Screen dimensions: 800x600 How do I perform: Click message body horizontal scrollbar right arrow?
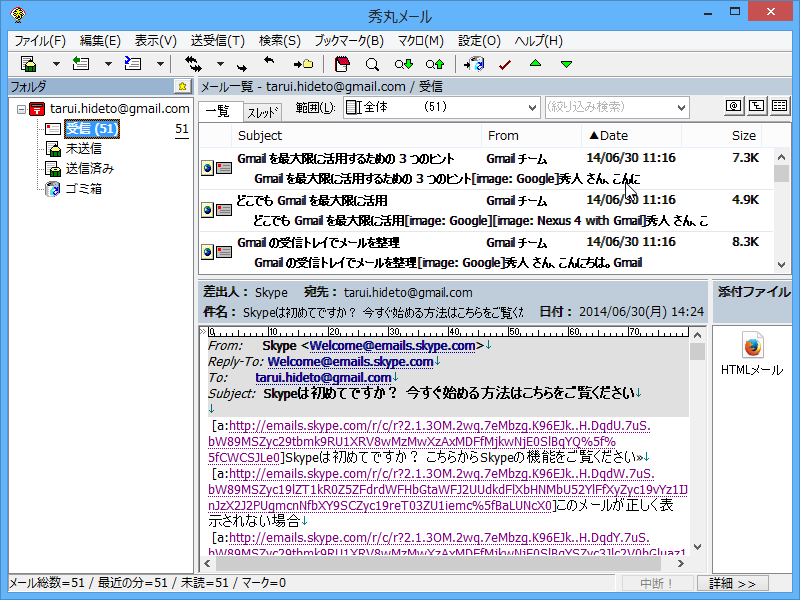[681, 563]
